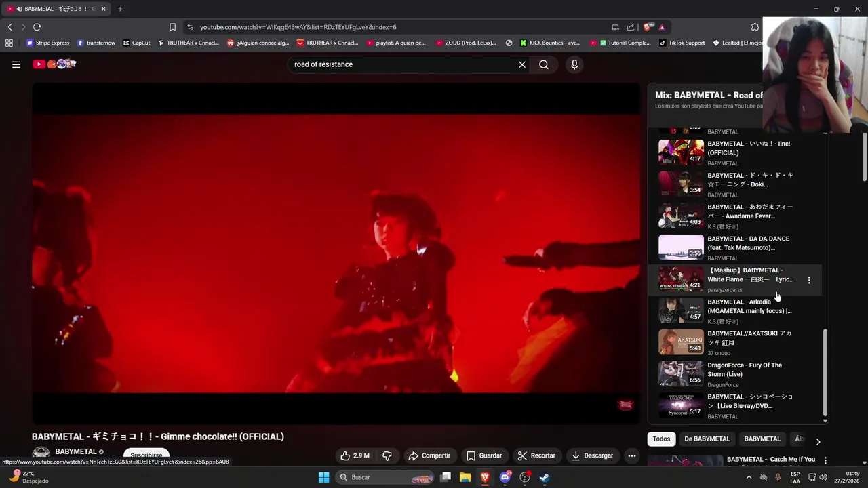
Task: Open the Windows Start menu
Action: pyautogui.click(x=323, y=477)
